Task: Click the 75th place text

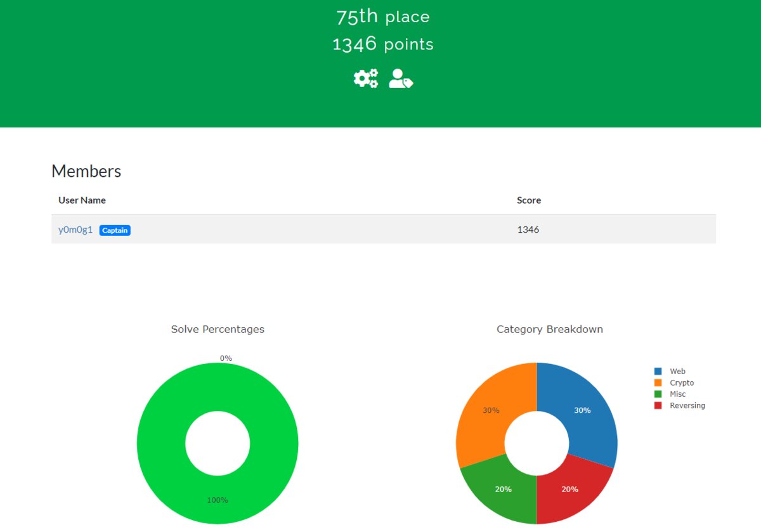Action: tap(382, 16)
